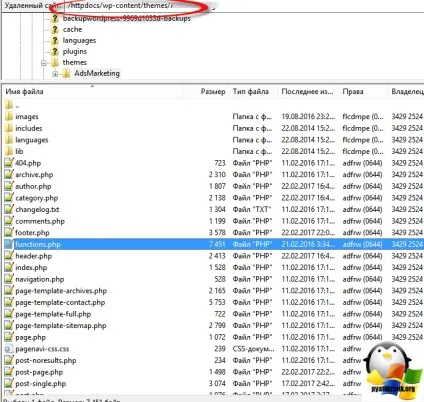Click the Файл "TXT" type cell
This screenshot has height=402, width=424.
[252, 209]
